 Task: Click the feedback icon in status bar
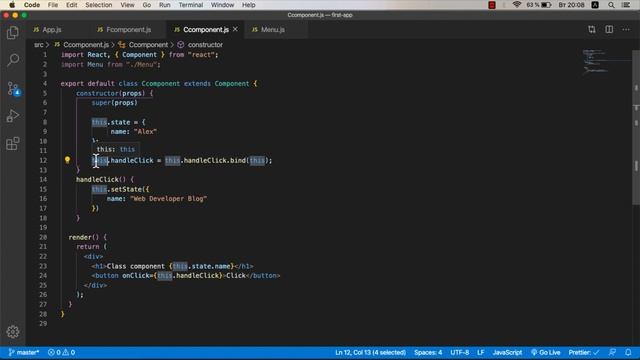pos(612,352)
